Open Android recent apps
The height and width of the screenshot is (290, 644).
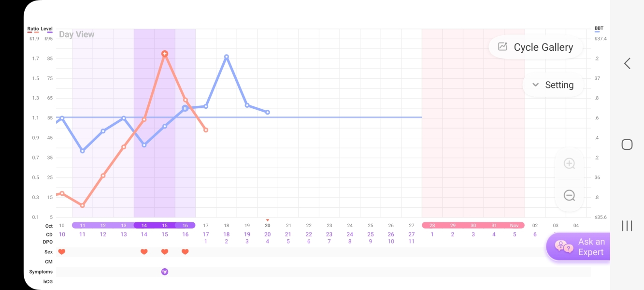coord(627,226)
